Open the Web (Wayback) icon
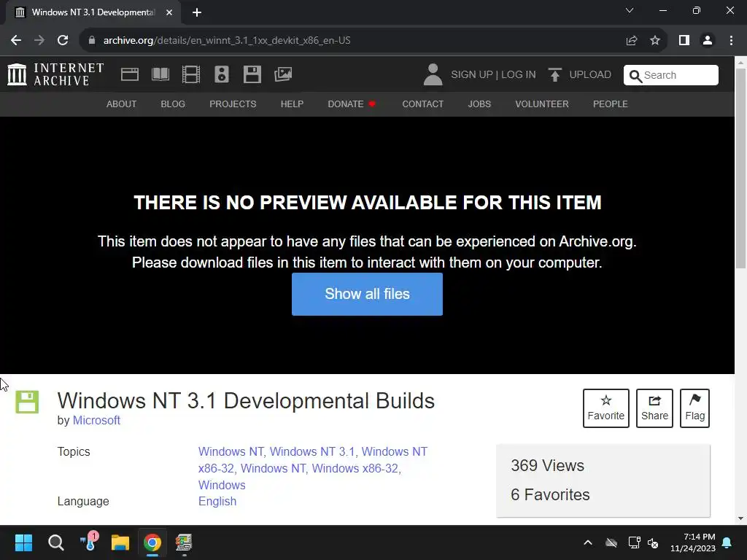This screenshot has height=560, width=747. 130,74
